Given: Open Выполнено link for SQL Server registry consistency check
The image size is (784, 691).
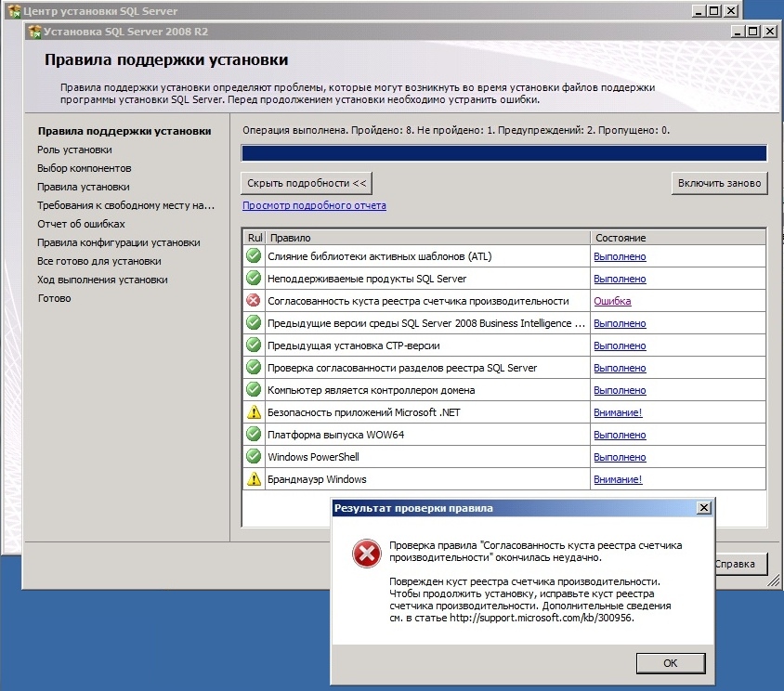Looking at the screenshot, I should coord(620,368).
